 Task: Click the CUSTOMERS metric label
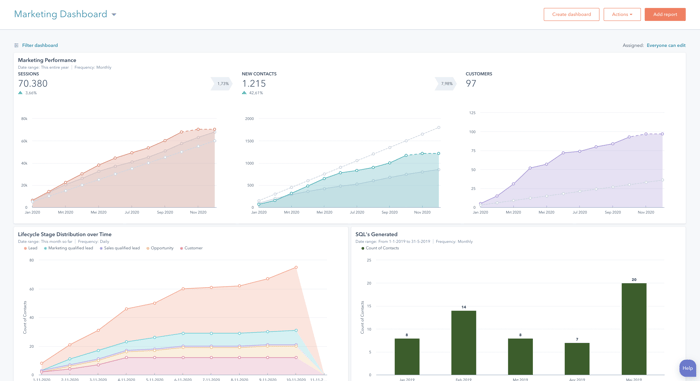coord(479,74)
